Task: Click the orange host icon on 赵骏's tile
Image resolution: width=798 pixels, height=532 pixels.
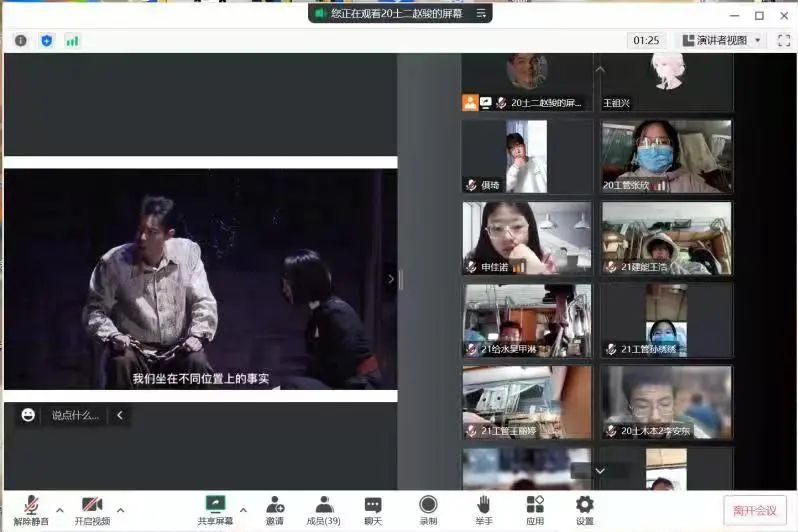Action: click(470, 102)
